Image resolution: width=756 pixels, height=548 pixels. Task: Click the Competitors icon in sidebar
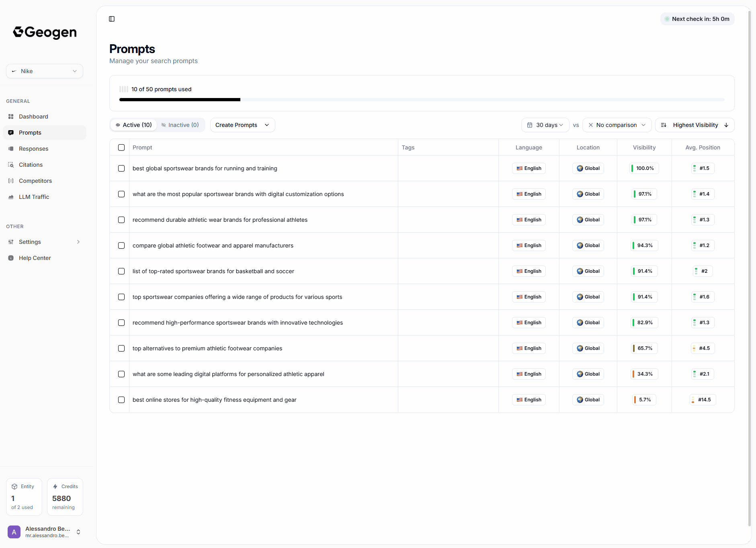pos(11,181)
